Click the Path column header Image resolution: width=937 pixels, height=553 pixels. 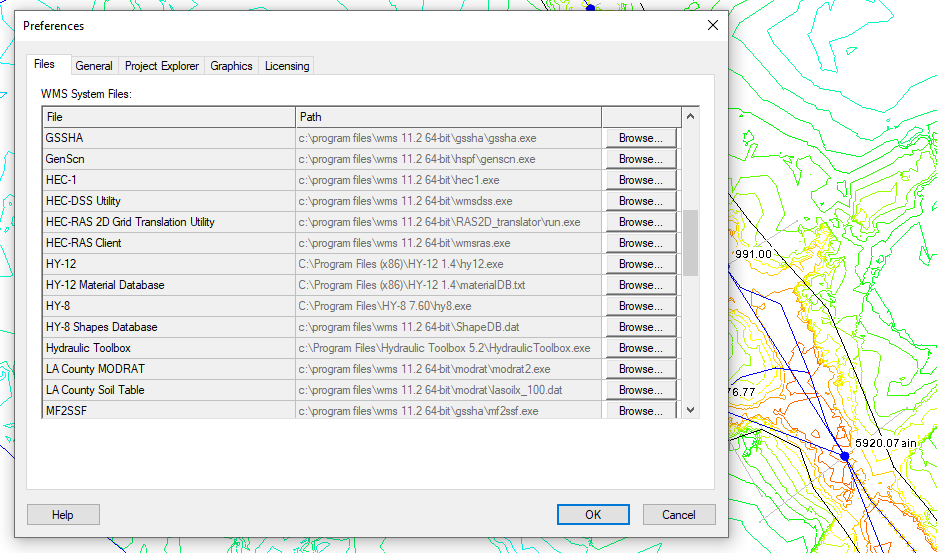point(448,117)
